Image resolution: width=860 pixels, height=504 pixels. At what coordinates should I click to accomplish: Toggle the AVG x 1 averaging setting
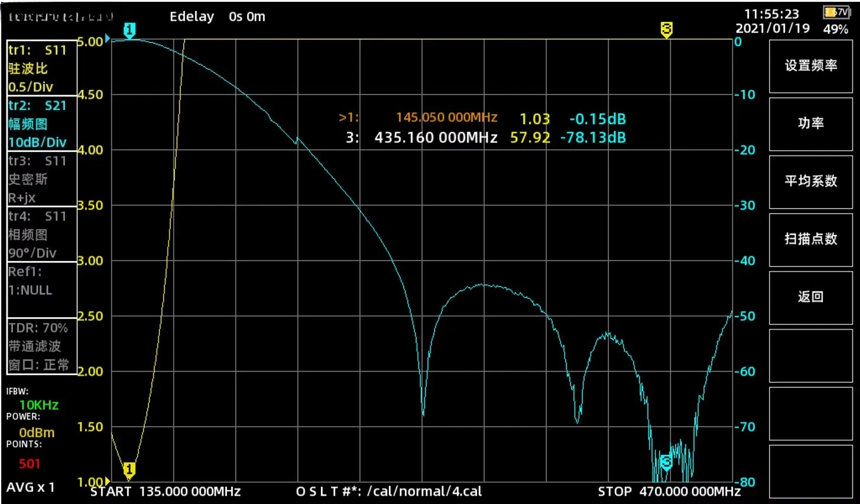click(31, 487)
